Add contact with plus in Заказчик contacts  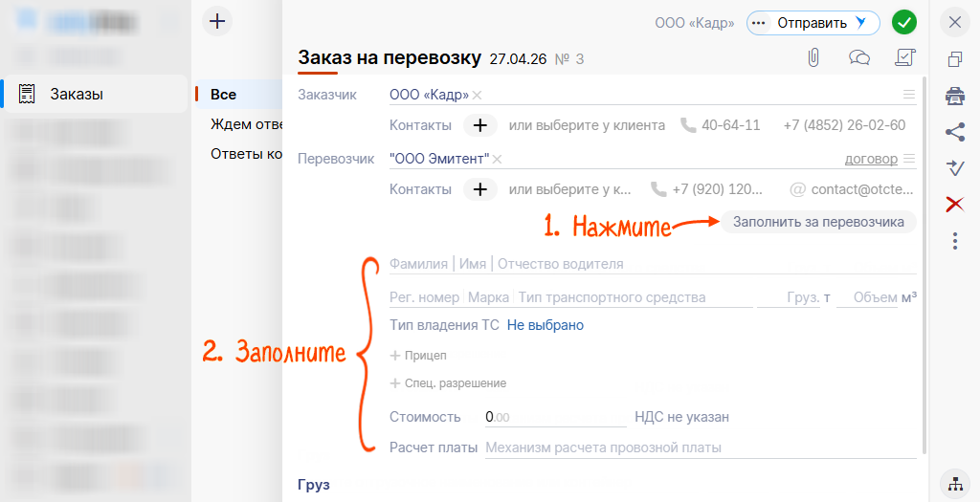point(480,125)
